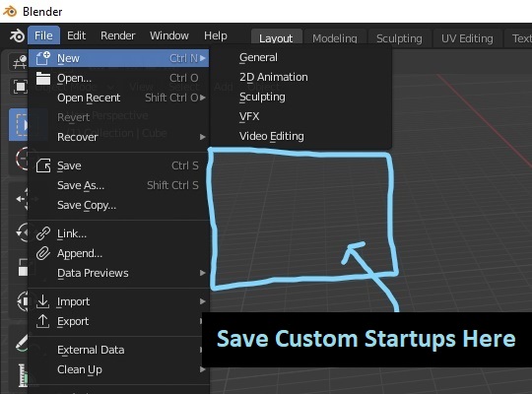Image resolution: width=532 pixels, height=394 pixels.
Task: Click the Append paperclip icon
Action: pyautogui.click(x=43, y=253)
